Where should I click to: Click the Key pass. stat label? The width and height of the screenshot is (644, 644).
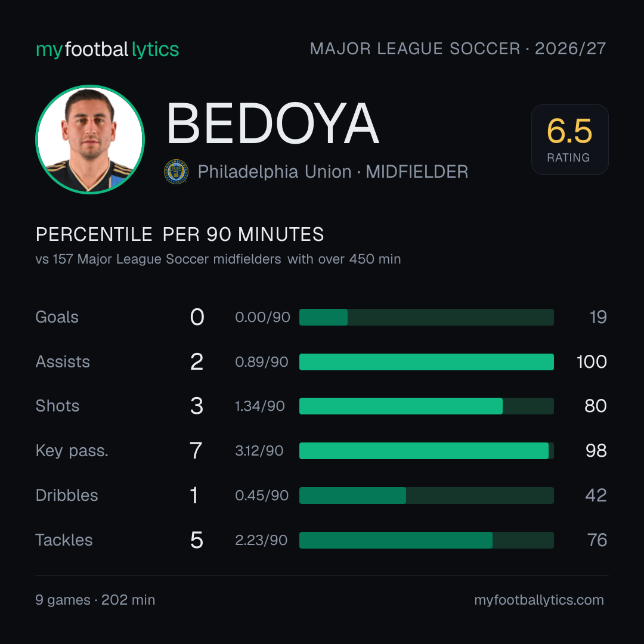(72, 451)
